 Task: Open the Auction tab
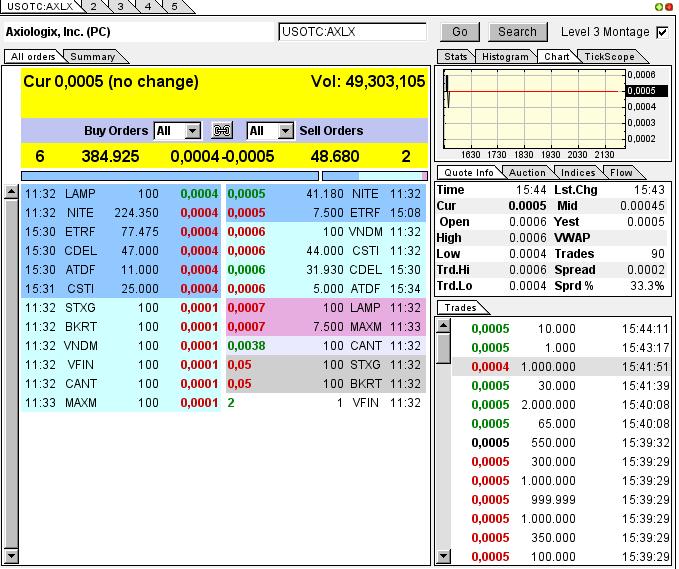click(527, 172)
